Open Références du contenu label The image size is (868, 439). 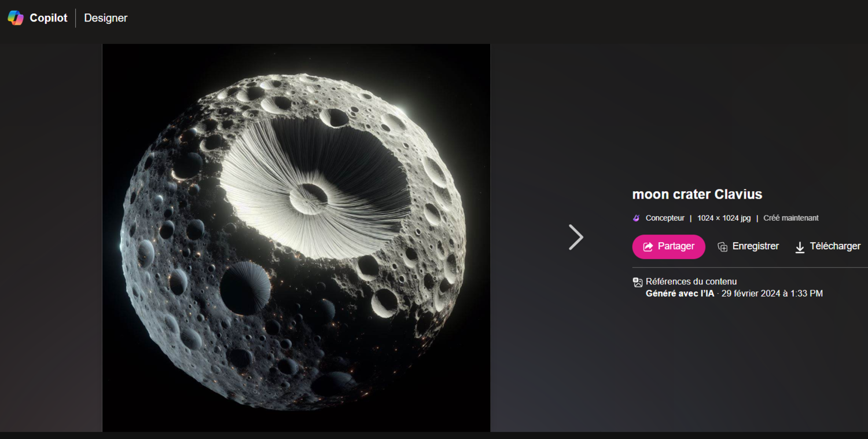pyautogui.click(x=692, y=281)
